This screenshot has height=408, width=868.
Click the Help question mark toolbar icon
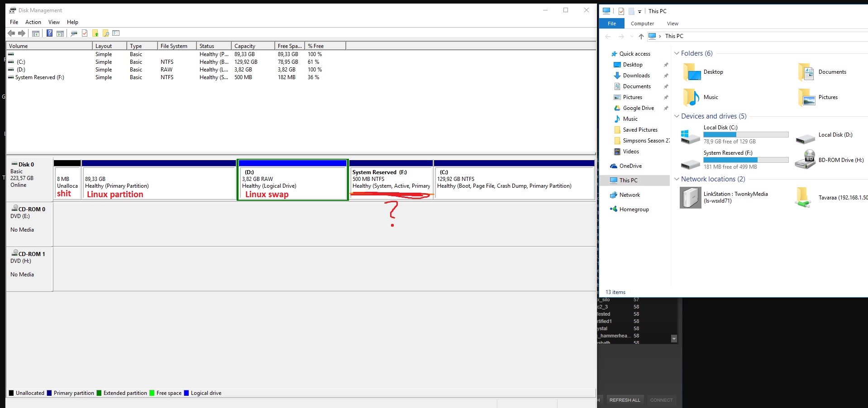[x=49, y=33]
